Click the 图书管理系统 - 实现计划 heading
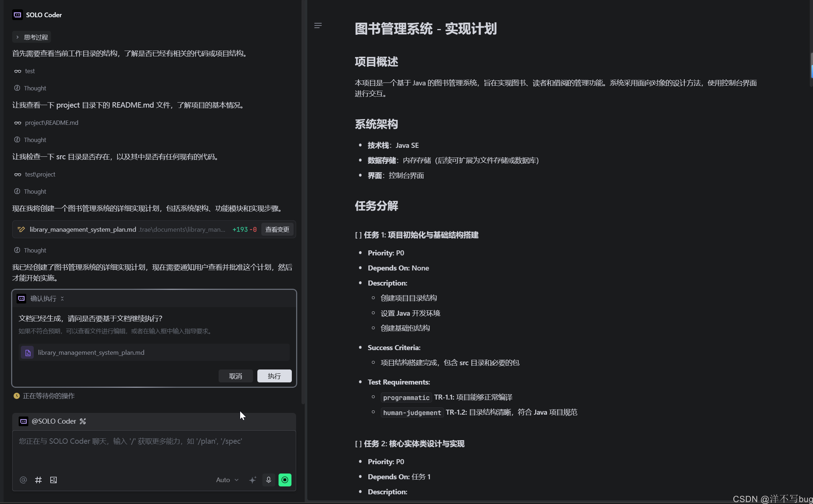Screen dimensions: 813x504 point(426,29)
